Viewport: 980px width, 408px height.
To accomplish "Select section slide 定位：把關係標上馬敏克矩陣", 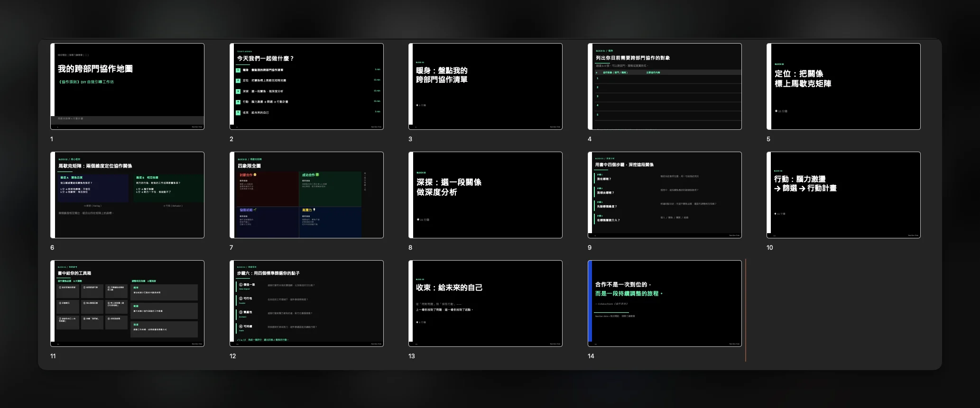I will coord(843,86).
